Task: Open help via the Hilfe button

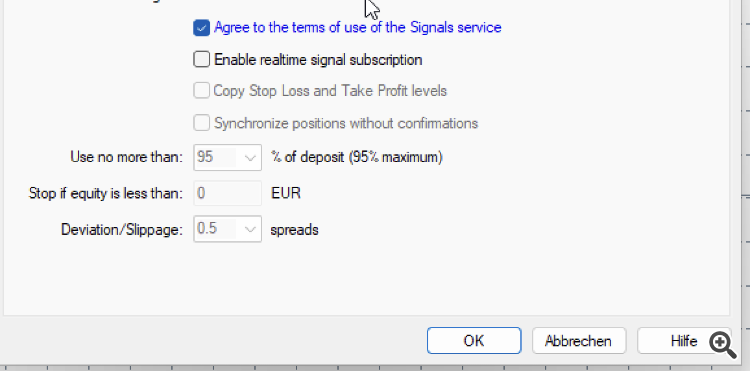Action: click(x=684, y=340)
